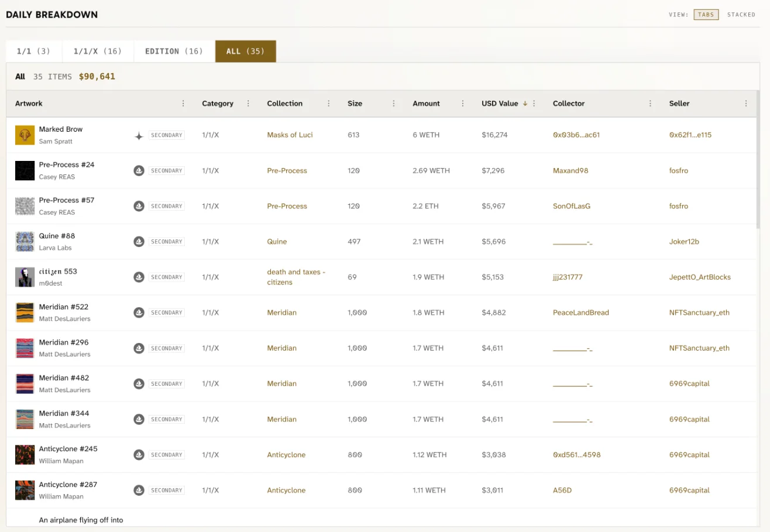Open the Collector column options menu
Viewport: 770px width, 532px height.
pyautogui.click(x=651, y=104)
